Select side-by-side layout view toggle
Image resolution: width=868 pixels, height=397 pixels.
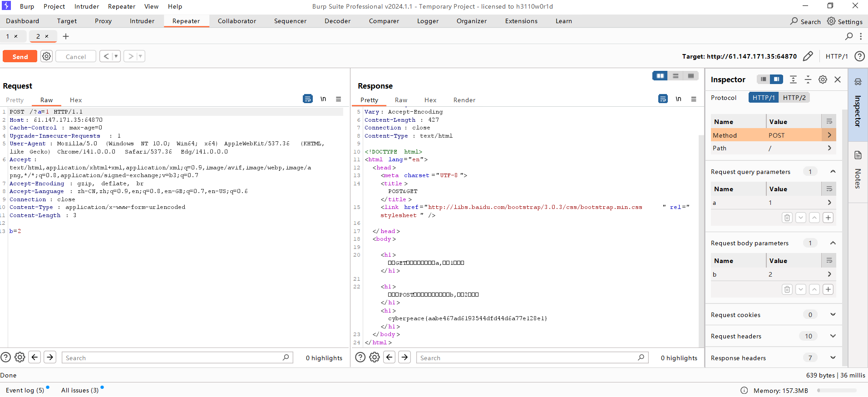coord(660,76)
